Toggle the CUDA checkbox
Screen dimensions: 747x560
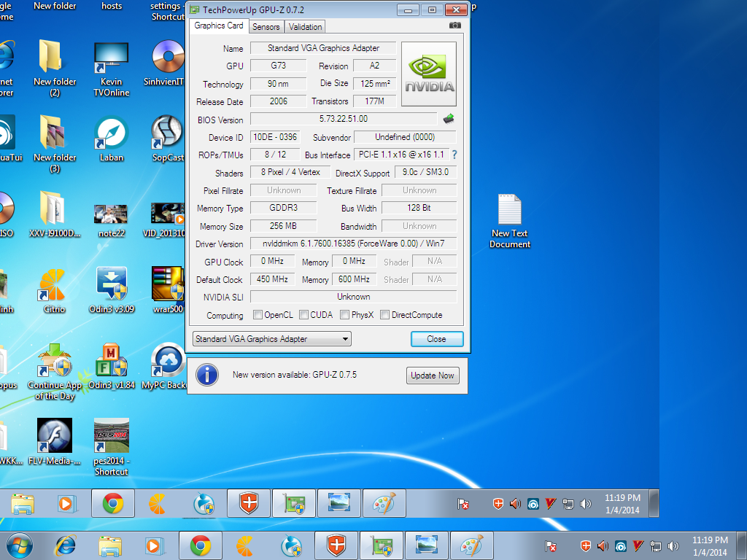(303, 315)
